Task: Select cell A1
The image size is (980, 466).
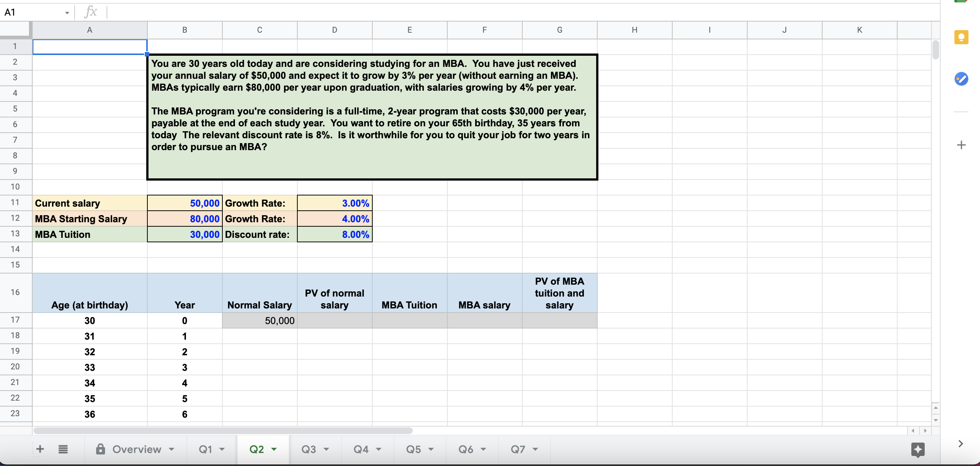Action: 90,46
